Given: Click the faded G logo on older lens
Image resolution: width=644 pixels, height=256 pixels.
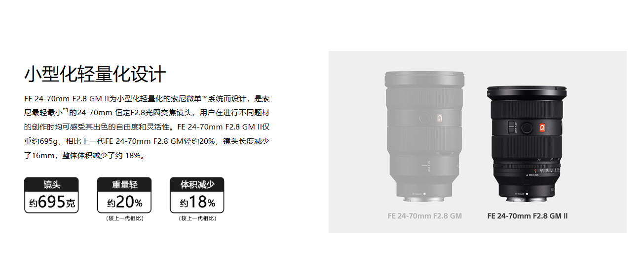Looking at the screenshot, I should pos(439,118).
